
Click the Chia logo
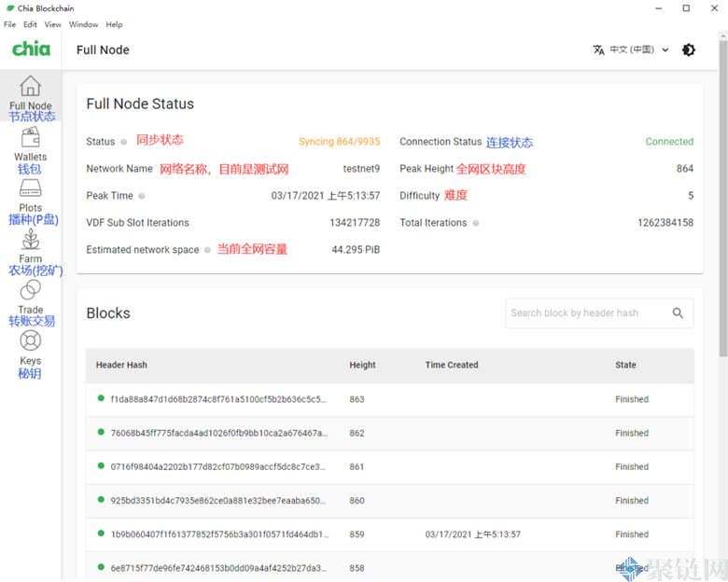pos(31,48)
